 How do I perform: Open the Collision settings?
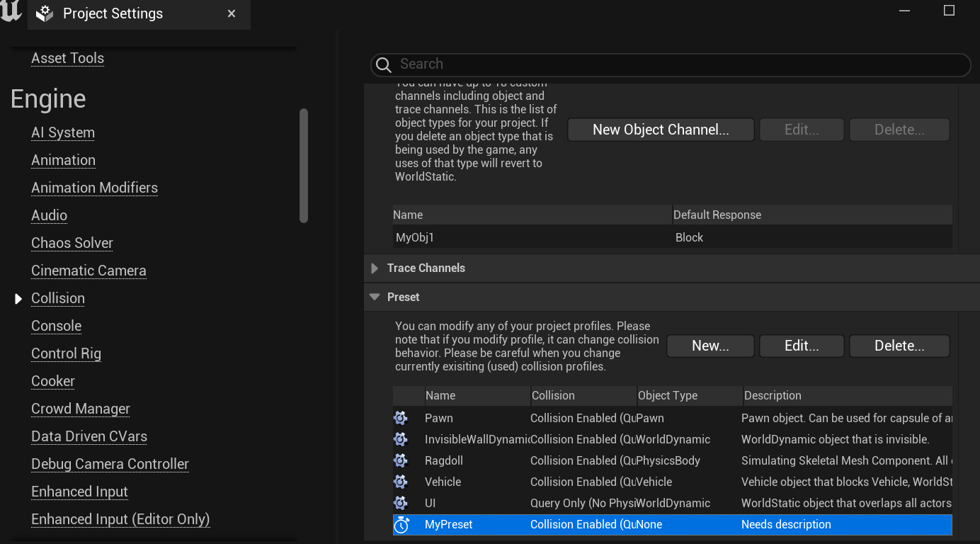(x=58, y=298)
